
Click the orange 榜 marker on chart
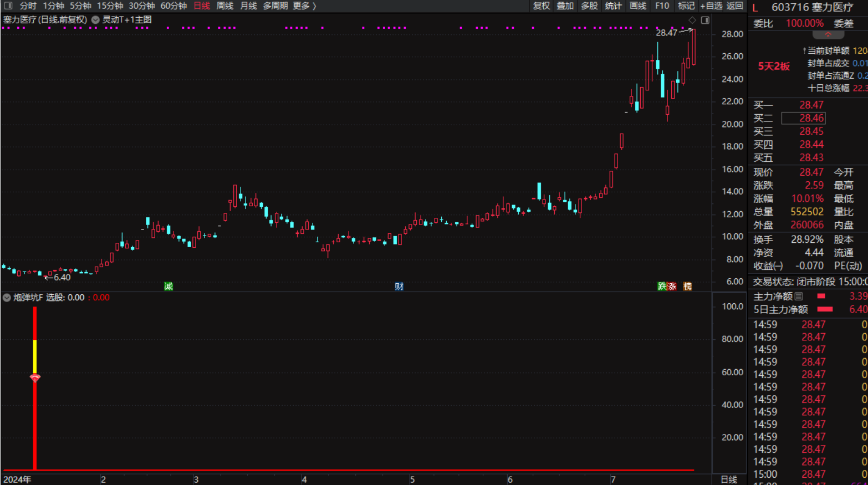click(x=687, y=286)
